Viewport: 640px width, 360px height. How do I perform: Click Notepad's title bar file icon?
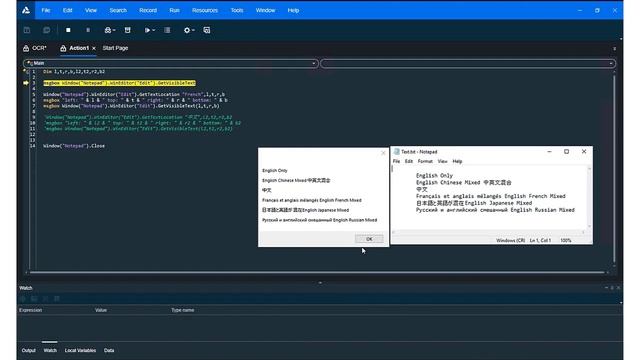coord(396,151)
